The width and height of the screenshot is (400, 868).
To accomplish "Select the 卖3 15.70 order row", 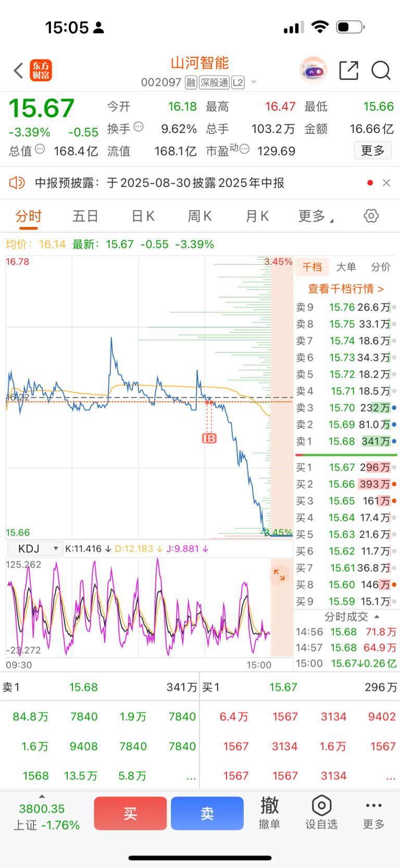I will [346, 408].
